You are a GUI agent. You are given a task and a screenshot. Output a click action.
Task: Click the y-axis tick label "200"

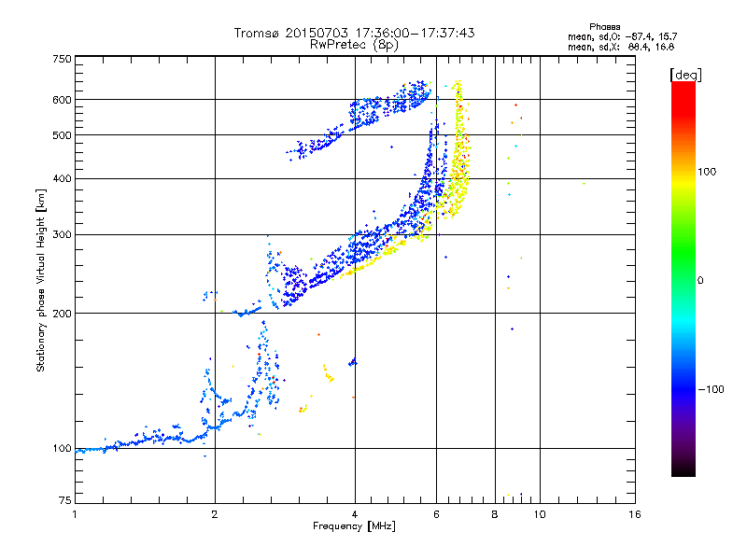tap(62, 314)
